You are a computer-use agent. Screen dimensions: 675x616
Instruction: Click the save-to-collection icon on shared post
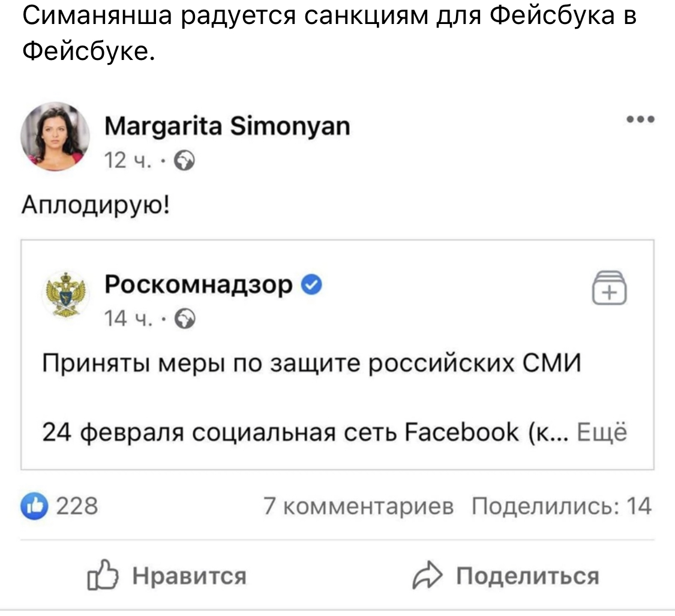click(609, 287)
